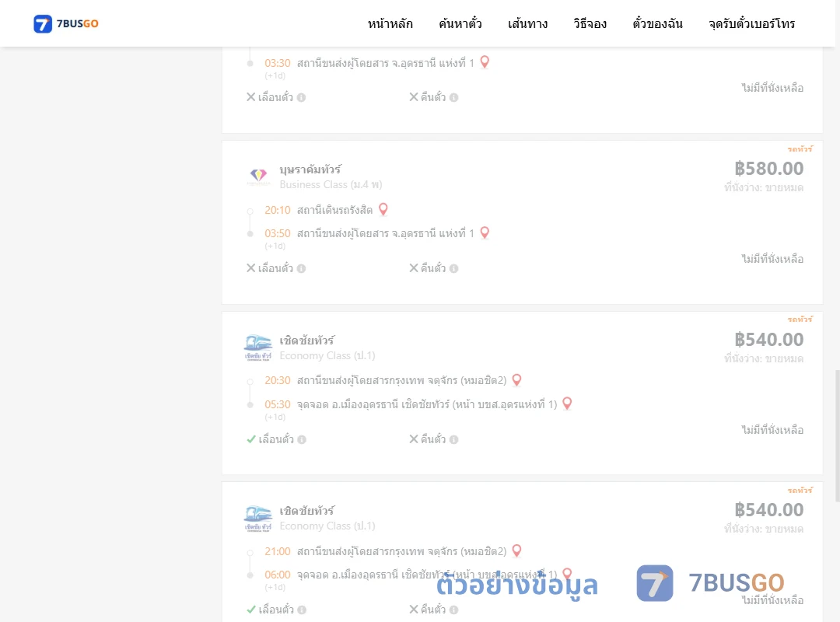Click green check by เลื่อนตั๋ว in 20:30 card
840x622 pixels.
251,439
